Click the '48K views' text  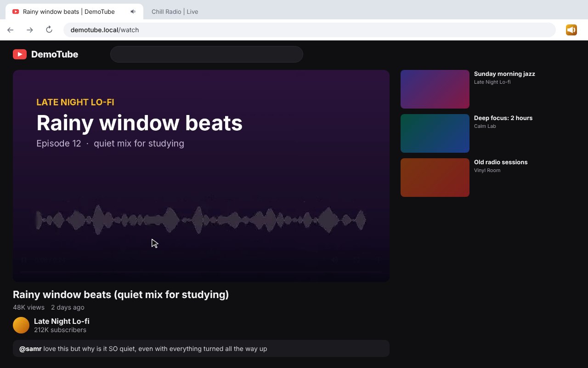click(x=28, y=307)
